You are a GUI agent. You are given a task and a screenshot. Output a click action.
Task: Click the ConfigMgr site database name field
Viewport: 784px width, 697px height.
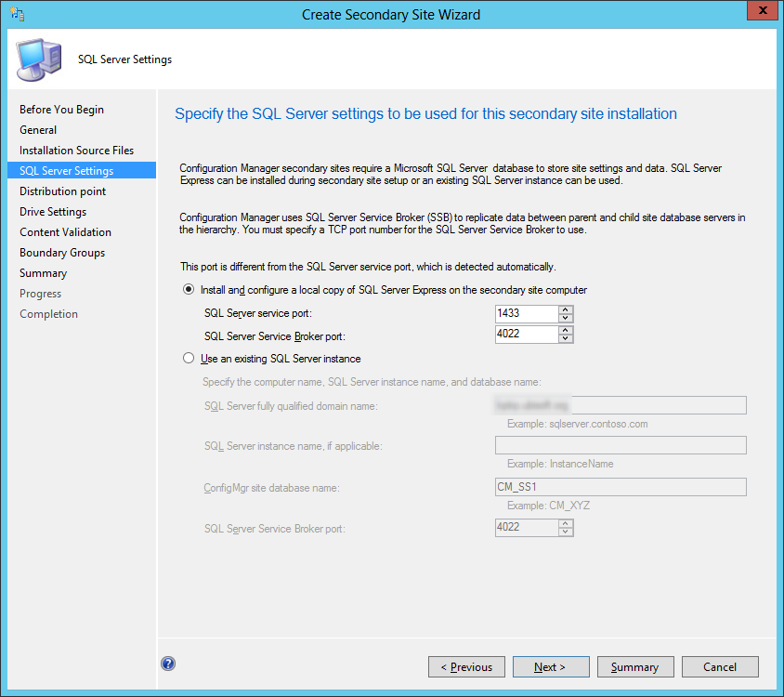point(621,487)
